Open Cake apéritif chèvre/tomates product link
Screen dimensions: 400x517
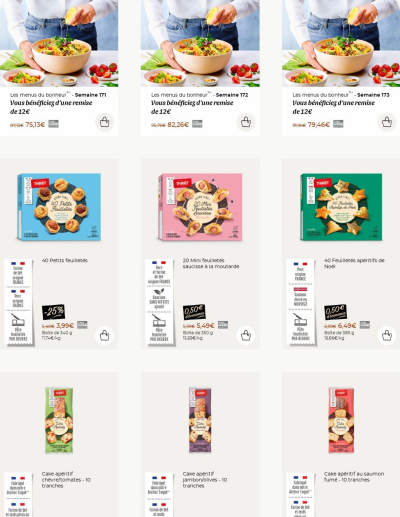(x=66, y=479)
